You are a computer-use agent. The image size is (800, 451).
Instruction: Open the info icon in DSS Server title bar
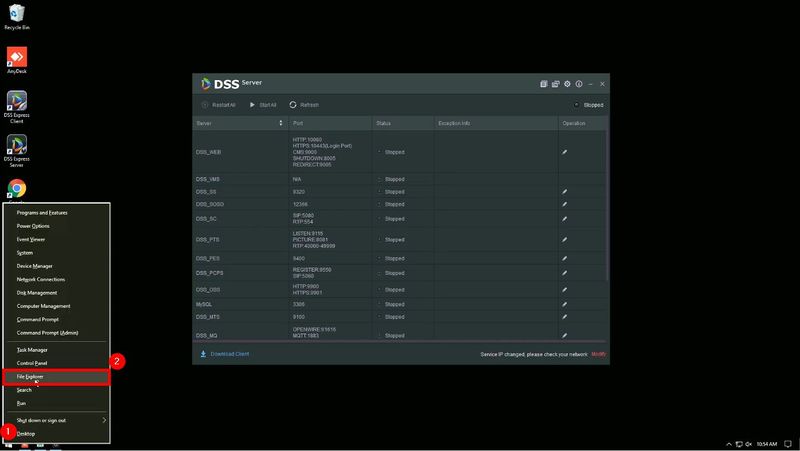point(579,84)
